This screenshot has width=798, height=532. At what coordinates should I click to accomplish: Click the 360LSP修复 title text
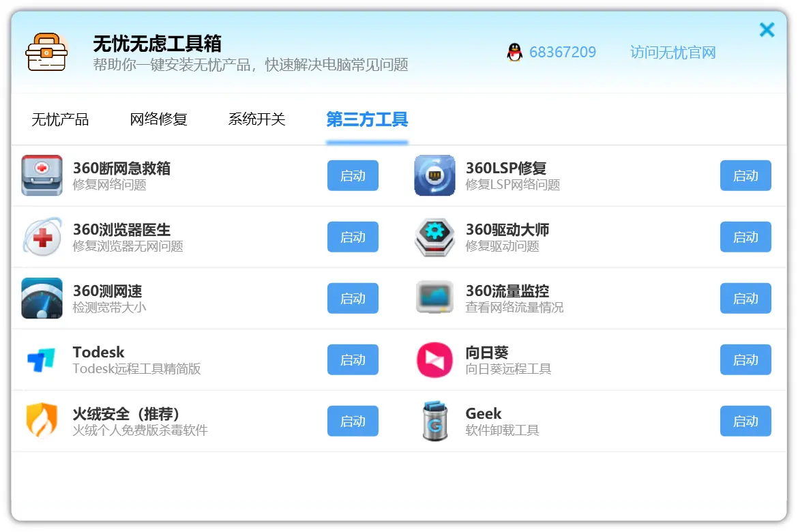506,168
